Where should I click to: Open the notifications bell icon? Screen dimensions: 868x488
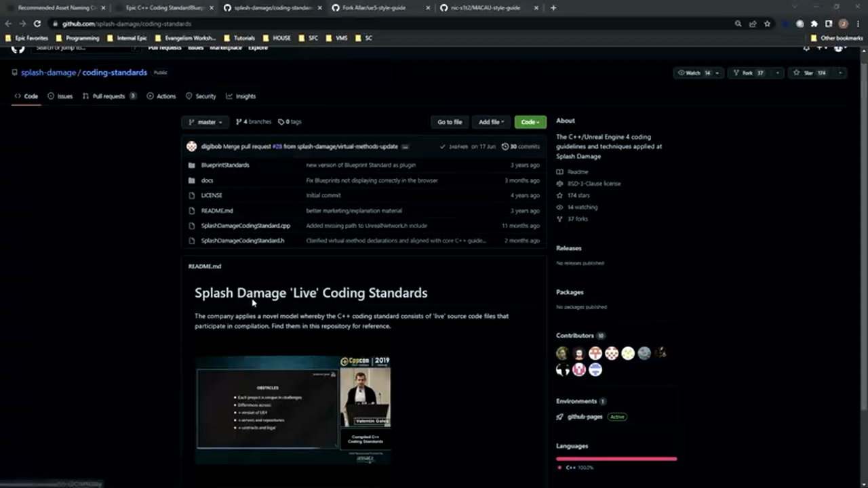[806, 49]
